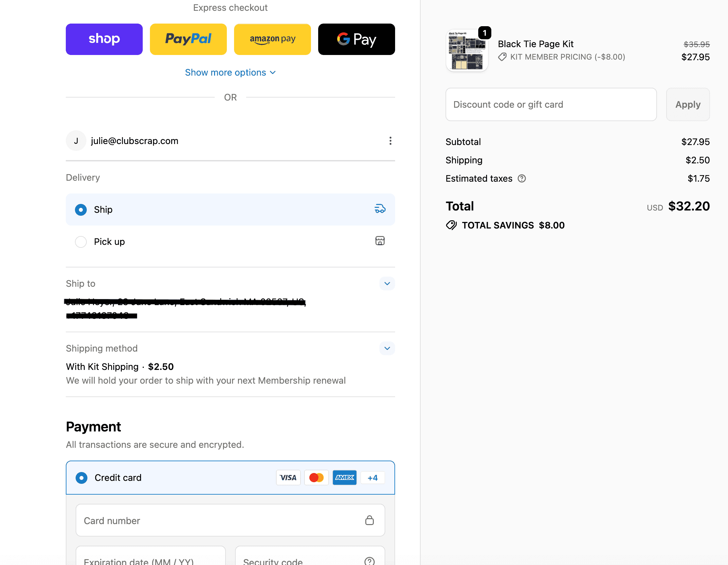Select the Pick up delivery option
Viewport: 728px width, 565px height.
230,242
